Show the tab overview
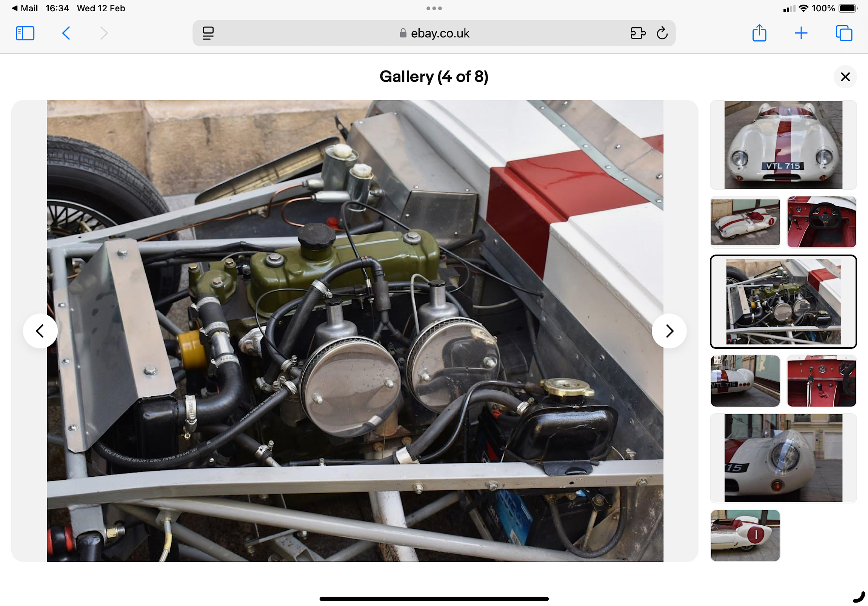The image size is (868, 606). tap(844, 33)
